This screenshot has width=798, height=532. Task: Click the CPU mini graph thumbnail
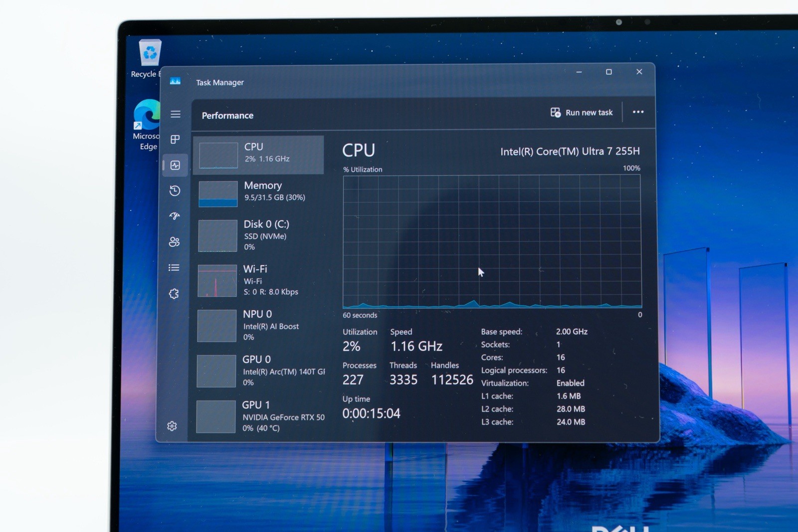pos(218,155)
